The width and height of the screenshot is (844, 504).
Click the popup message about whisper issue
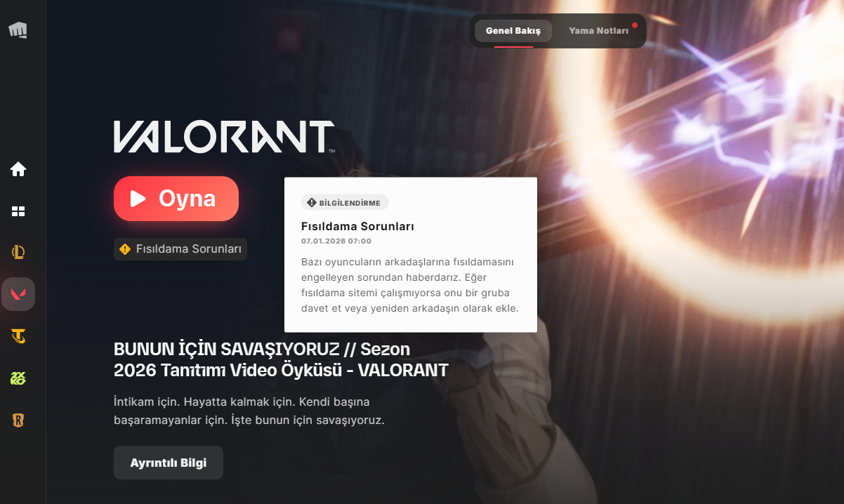410,285
